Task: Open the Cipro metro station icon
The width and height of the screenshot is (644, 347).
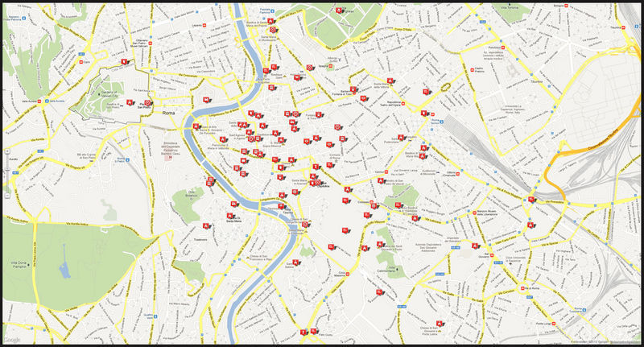Action: (x=81, y=62)
